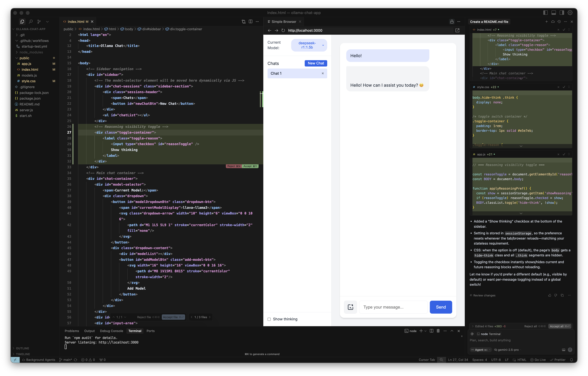
Task: Expand the TIMELINE section
Action: 23,354
